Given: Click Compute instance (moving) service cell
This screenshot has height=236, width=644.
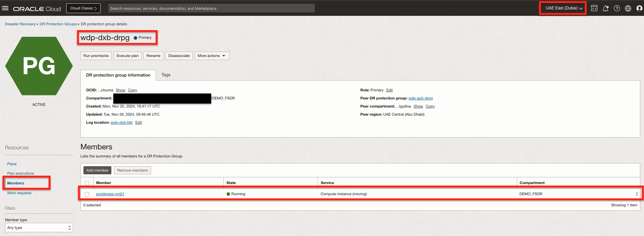Looking at the screenshot, I should (344, 194).
